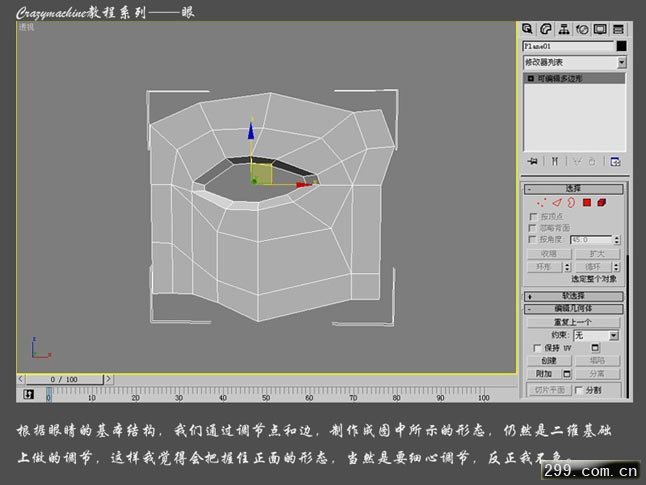This screenshot has height=485, width=646.
Task: Click the 塌陷 (Collapse) button
Action: [x=597, y=361]
